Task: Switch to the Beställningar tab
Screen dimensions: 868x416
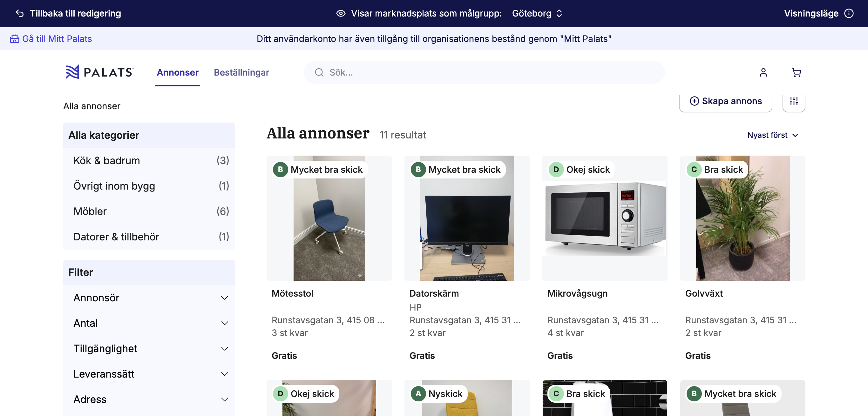Action: tap(241, 72)
